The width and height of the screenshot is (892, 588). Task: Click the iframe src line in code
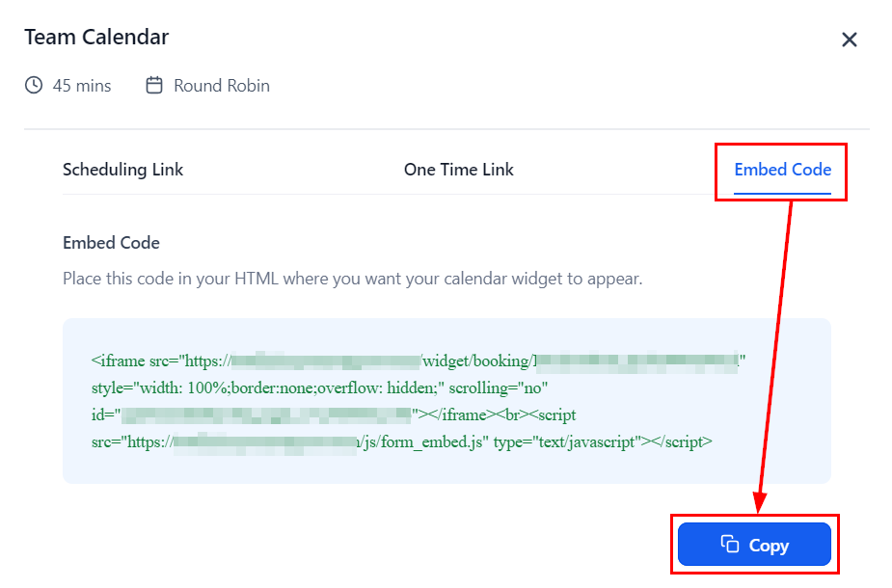tap(159, 361)
